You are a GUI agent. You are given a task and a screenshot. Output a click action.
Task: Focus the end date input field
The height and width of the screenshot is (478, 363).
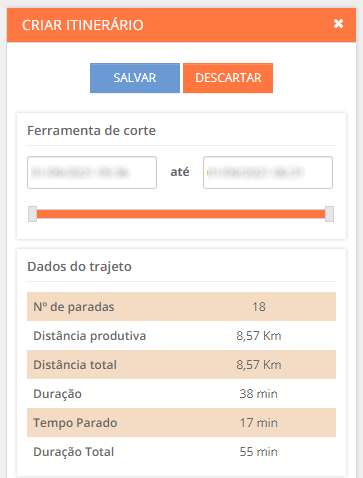(268, 173)
